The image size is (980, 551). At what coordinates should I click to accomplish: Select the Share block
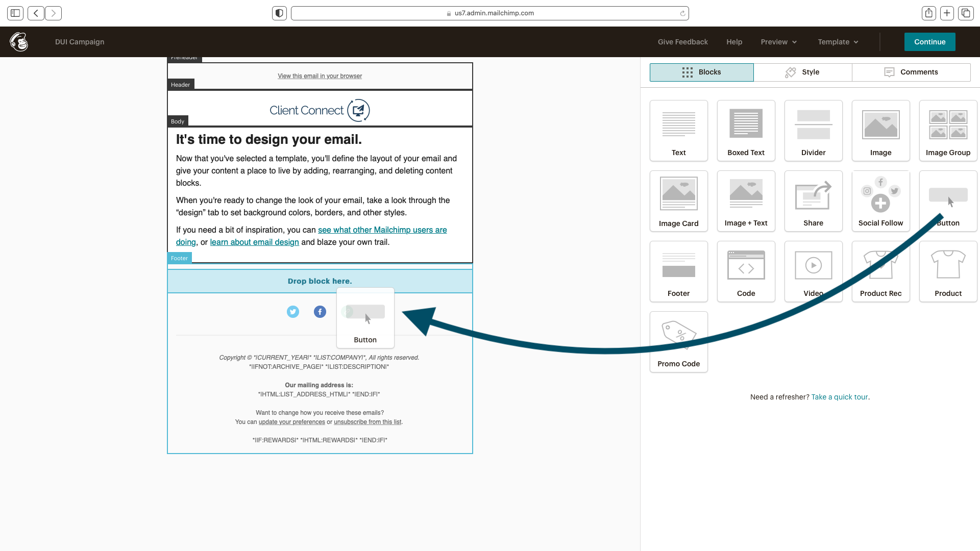[x=813, y=201]
